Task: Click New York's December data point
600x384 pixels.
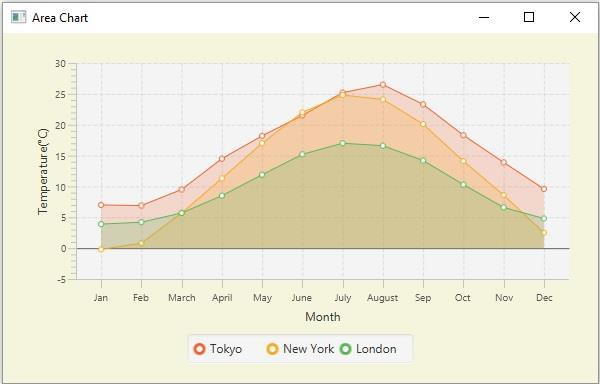Action: coord(544,233)
